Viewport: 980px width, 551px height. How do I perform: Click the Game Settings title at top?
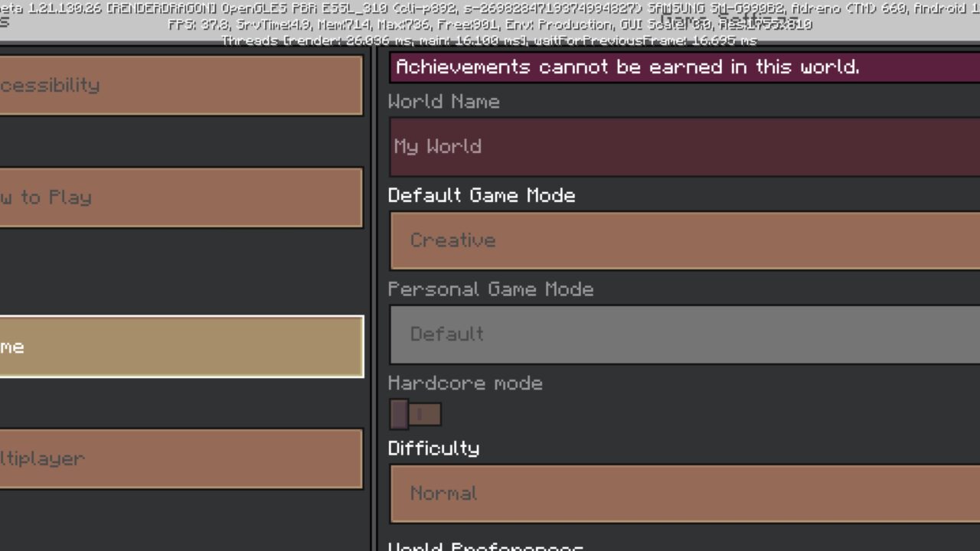click(729, 19)
